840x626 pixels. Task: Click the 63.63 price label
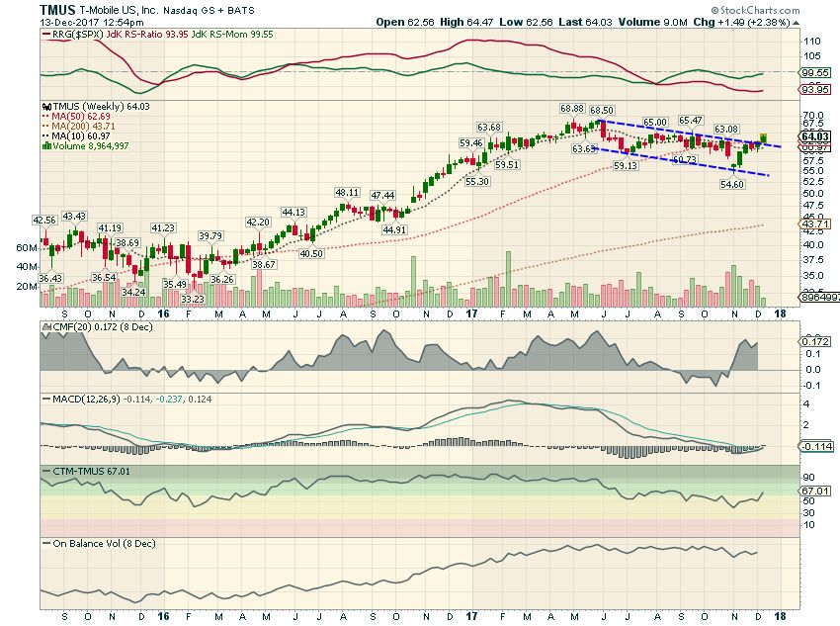583,148
